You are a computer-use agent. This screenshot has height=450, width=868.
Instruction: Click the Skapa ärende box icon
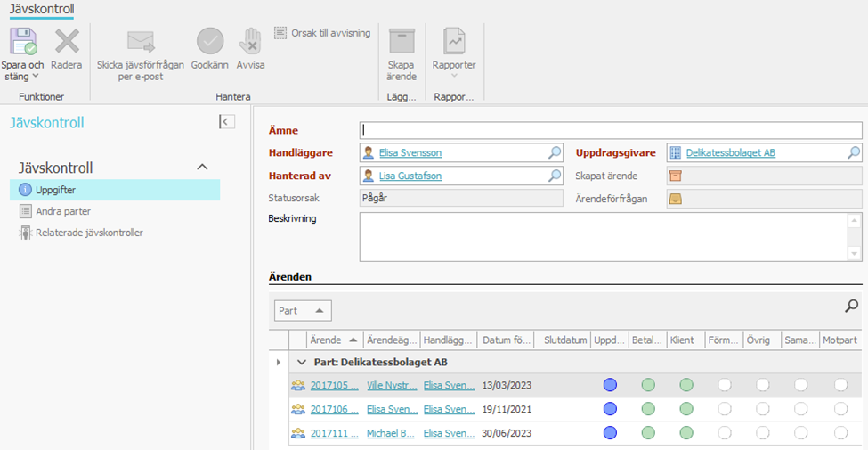[402, 42]
